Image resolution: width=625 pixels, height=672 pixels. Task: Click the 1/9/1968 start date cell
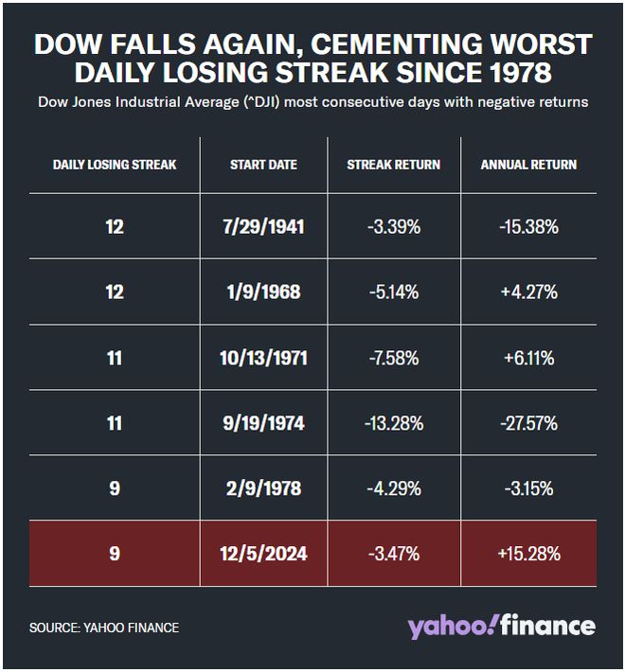263,292
